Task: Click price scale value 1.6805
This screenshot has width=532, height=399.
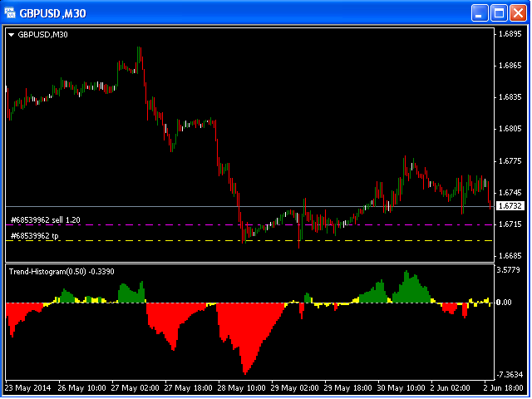Action: click(x=510, y=129)
